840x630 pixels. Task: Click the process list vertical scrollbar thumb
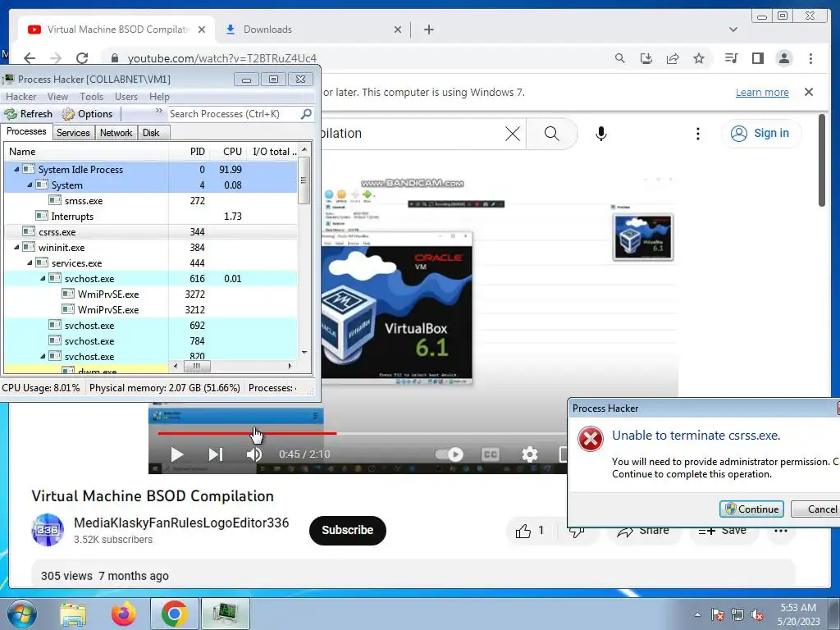pyautogui.click(x=304, y=180)
